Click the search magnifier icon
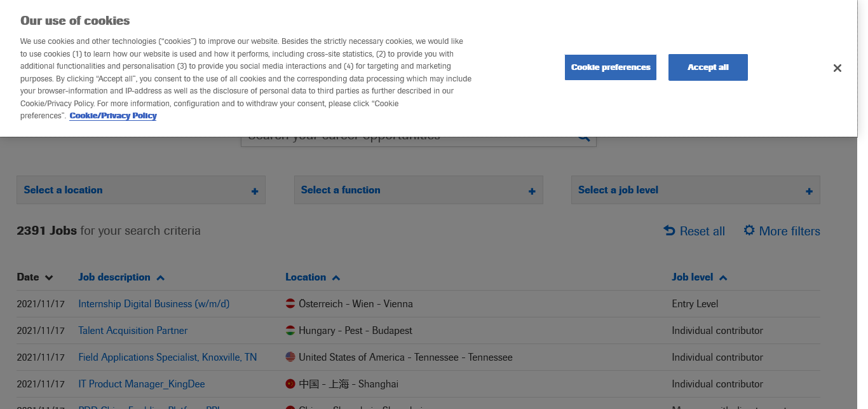 [584, 139]
